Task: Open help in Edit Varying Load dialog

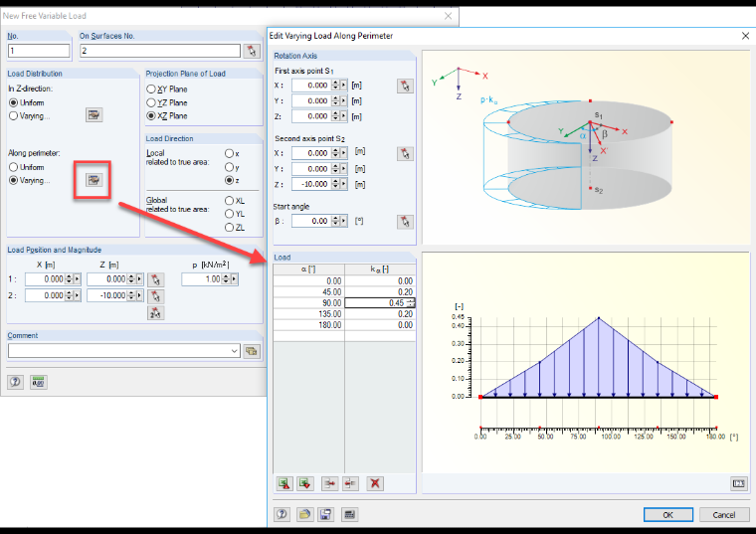Action: (283, 514)
